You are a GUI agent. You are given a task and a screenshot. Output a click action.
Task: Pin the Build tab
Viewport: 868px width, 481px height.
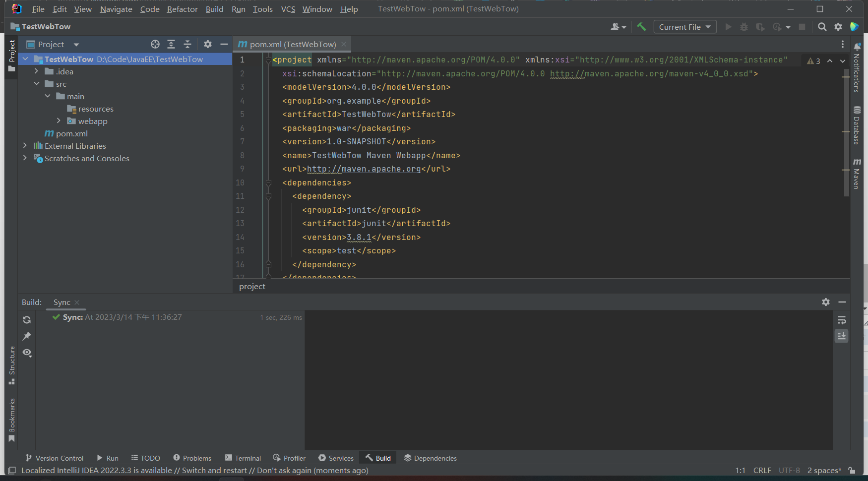[27, 336]
